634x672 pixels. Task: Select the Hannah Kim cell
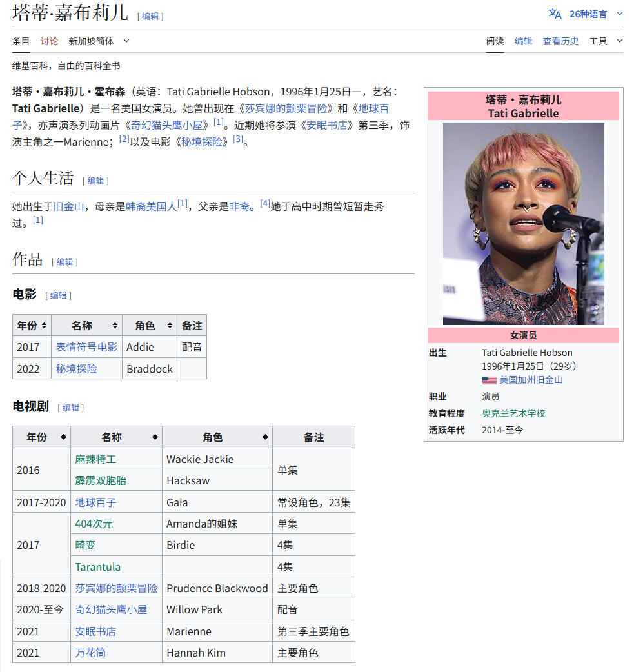217,653
